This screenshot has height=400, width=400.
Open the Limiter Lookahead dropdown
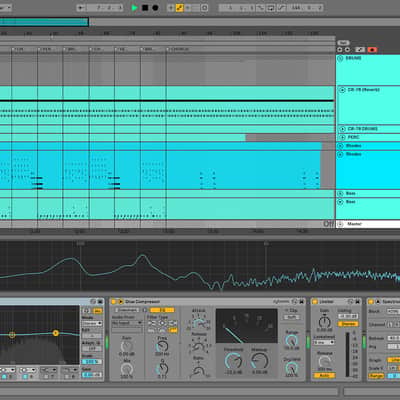pos(324,342)
